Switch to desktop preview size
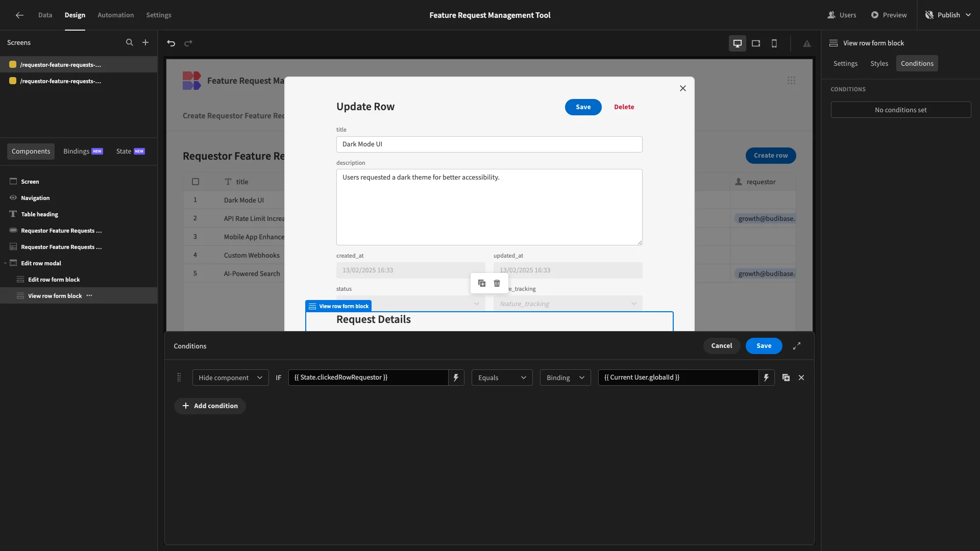Image resolution: width=980 pixels, height=551 pixels. coord(738,43)
